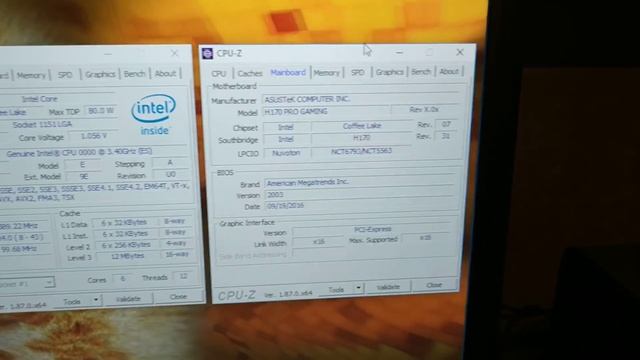Open Memory tab in left CPU-Z window
The image size is (640, 360).
[x=31, y=75]
